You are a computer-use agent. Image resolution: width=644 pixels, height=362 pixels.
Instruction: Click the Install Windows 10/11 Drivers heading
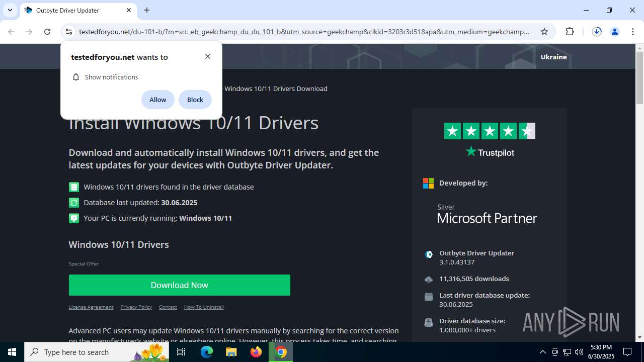193,123
